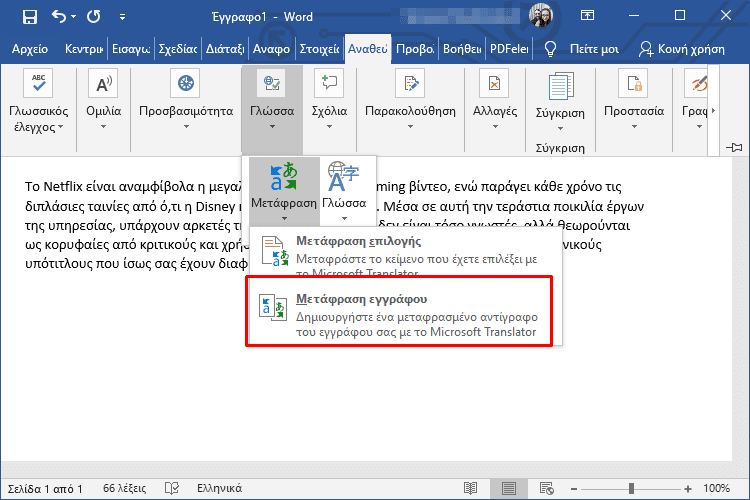750x500 pixels.
Task: Switch to the Αναφορές tab
Action: (x=272, y=49)
